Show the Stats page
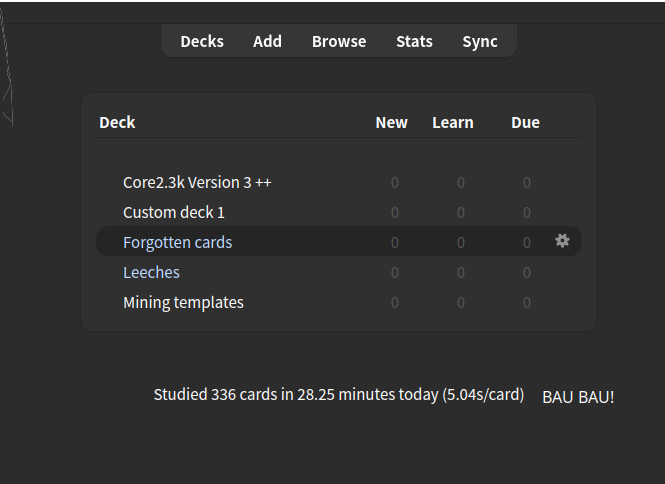Image resolution: width=665 pixels, height=484 pixels. pyautogui.click(x=414, y=41)
